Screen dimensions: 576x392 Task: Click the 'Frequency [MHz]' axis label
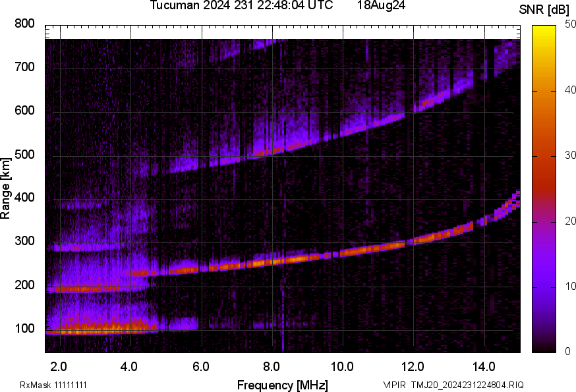(283, 385)
